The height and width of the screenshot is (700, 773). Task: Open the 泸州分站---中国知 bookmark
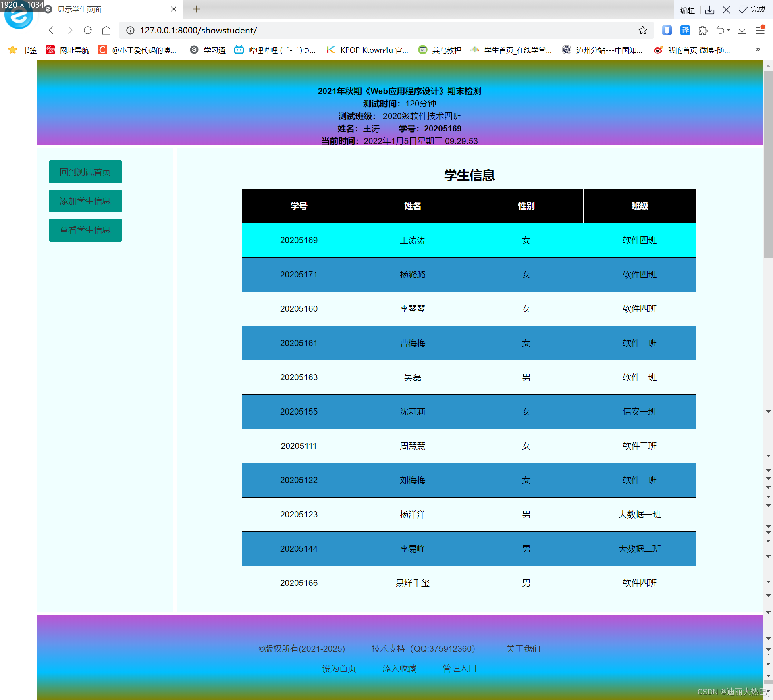click(x=602, y=50)
